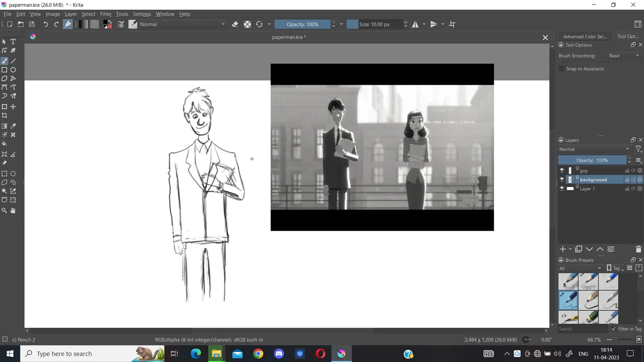
Task: Toggle horizontal mirror tool
Action: pos(415,24)
